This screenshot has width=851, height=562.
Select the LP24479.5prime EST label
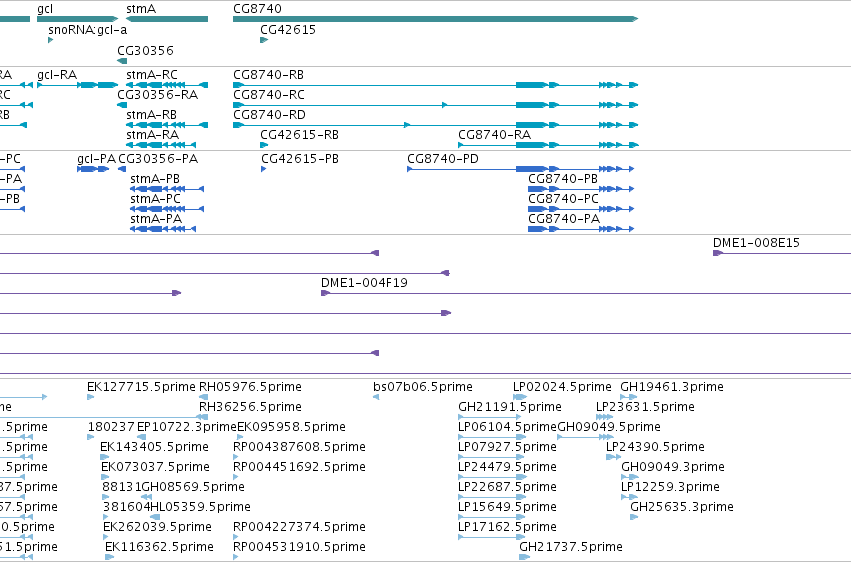[507, 467]
